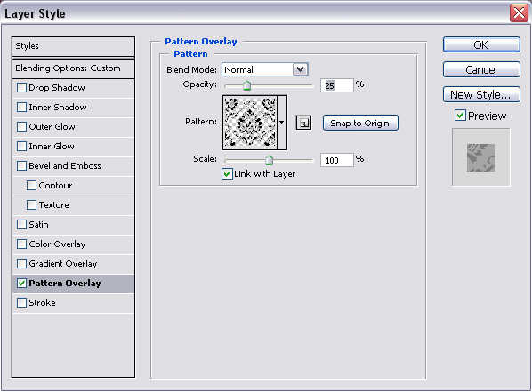
Task: Click the New Style... button
Action: [x=481, y=94]
